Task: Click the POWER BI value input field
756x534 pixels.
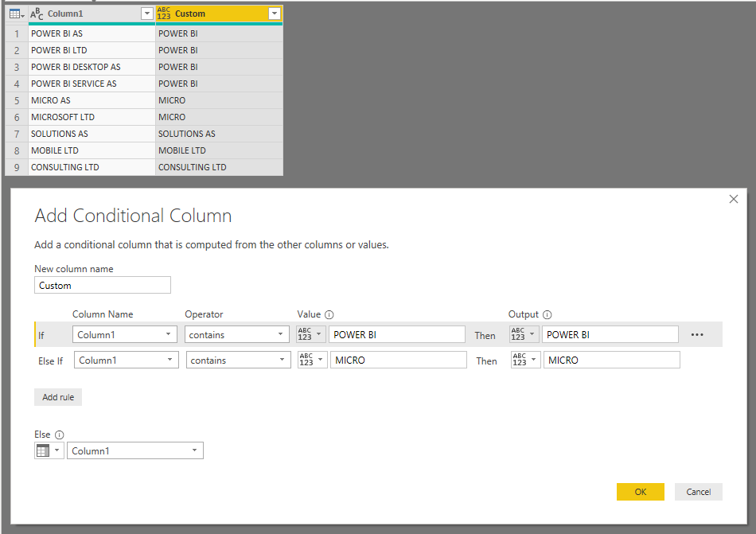Action: pos(397,334)
